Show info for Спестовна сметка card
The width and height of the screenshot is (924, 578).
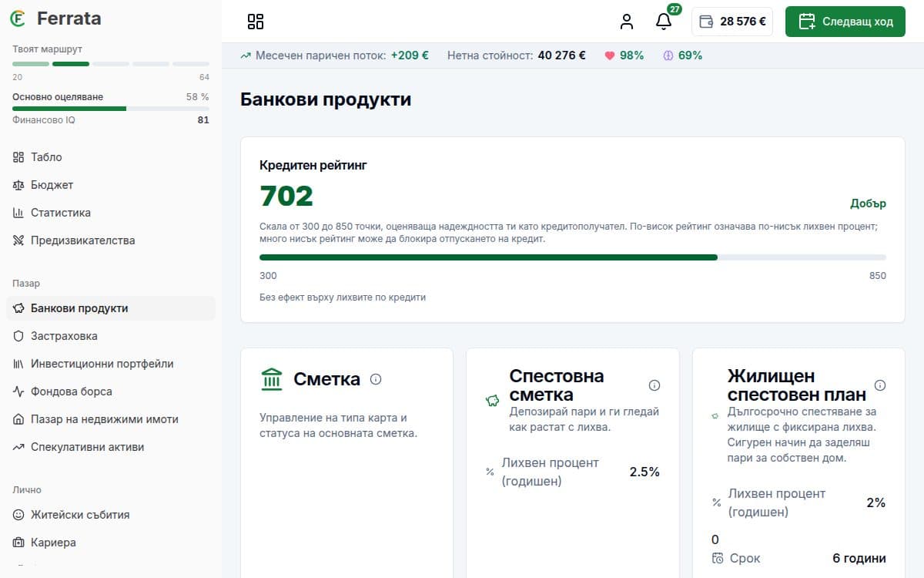coord(654,385)
